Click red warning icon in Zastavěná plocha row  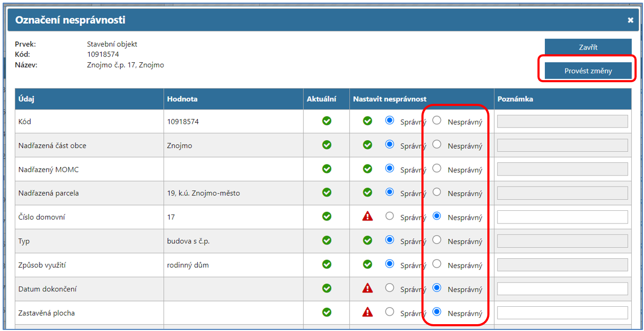(x=368, y=313)
